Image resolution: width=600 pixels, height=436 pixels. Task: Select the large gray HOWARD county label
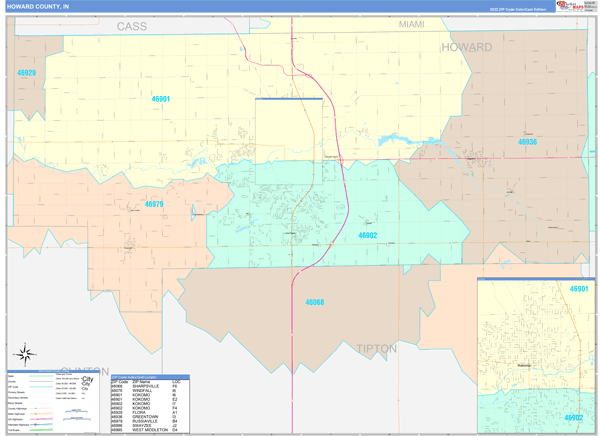point(467,47)
